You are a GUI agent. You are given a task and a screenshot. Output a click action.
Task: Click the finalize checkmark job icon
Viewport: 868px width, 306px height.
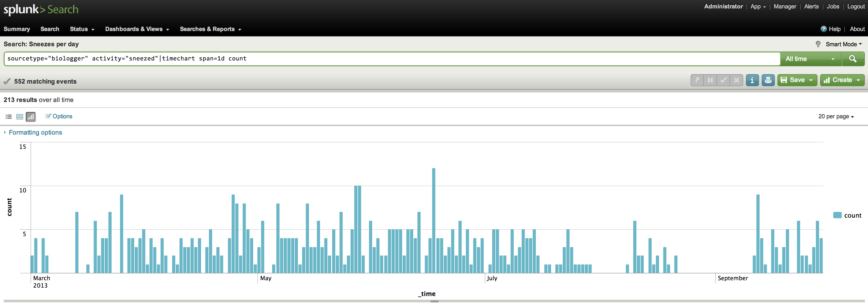pyautogui.click(x=723, y=80)
